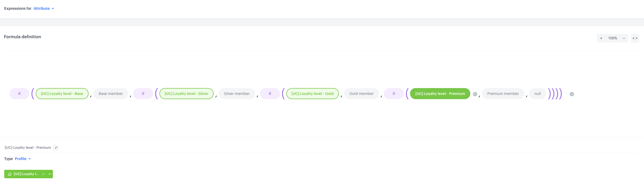Edit the Loyalty level - Premium name pencil
The image size is (644, 183).
click(56, 148)
